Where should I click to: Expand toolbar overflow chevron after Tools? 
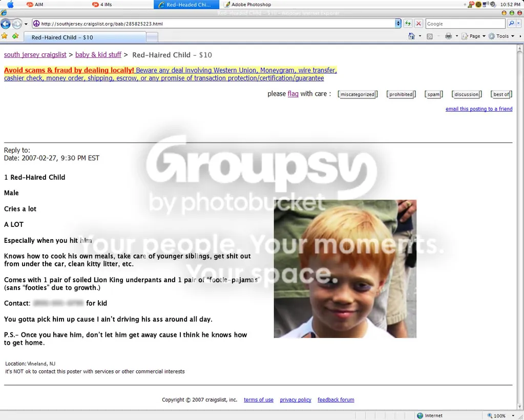click(520, 36)
